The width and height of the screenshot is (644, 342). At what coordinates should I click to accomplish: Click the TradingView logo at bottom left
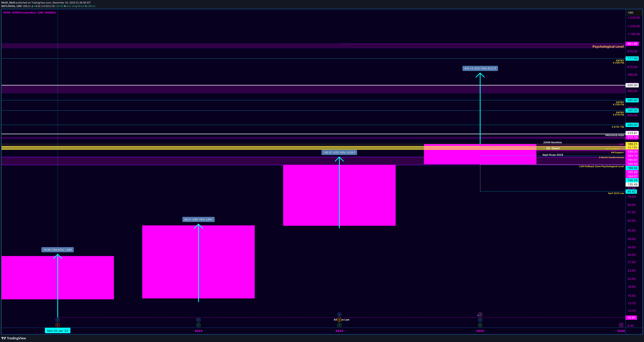[x=14, y=338]
